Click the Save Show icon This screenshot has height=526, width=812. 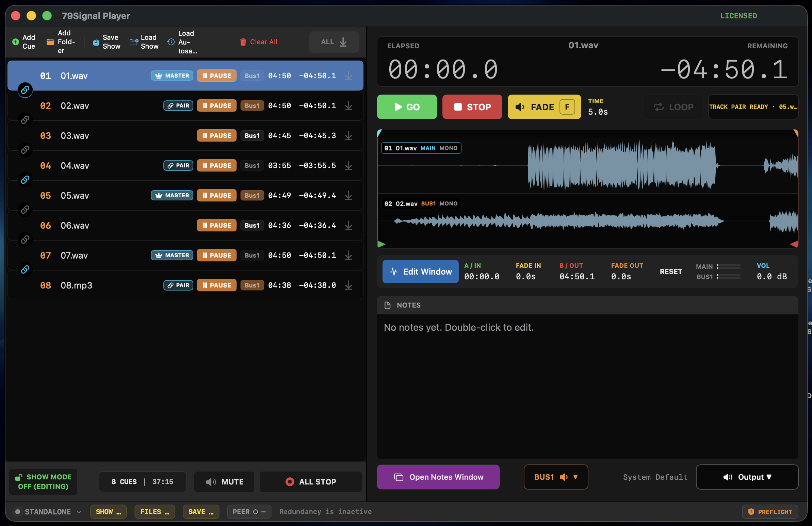96,42
